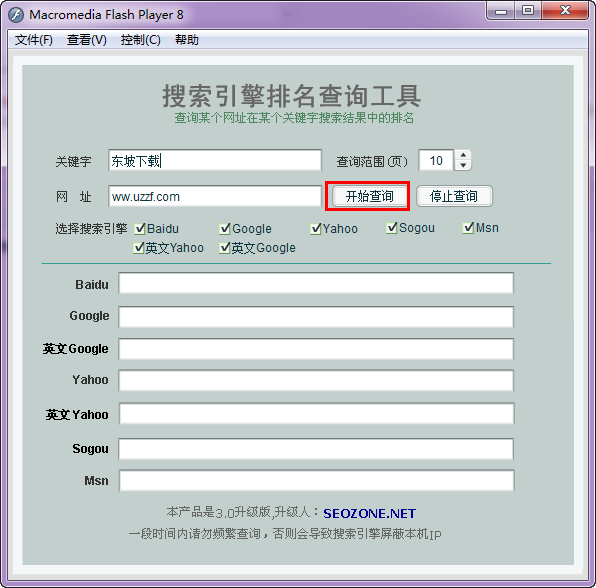Select the Msn result field
This screenshot has height=588, width=596.
pos(317,480)
